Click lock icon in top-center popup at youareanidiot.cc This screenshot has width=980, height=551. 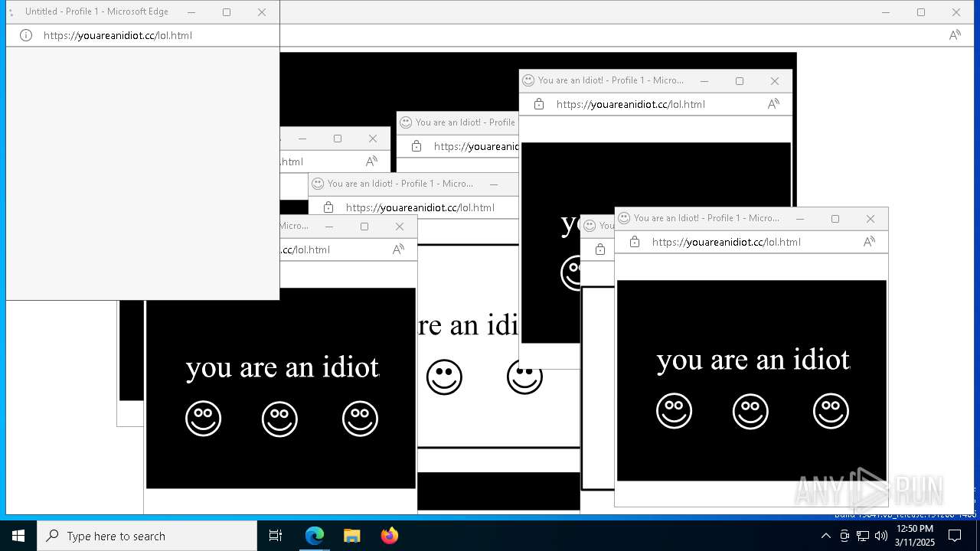(539, 104)
